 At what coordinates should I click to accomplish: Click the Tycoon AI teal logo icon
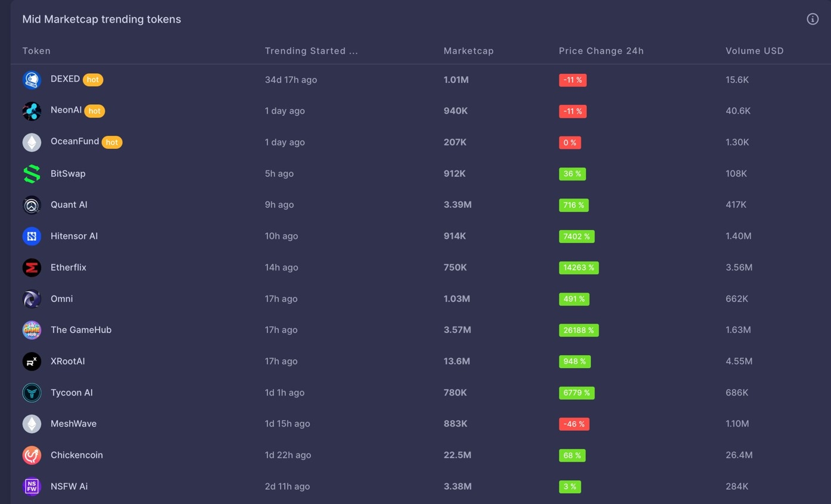tap(32, 393)
